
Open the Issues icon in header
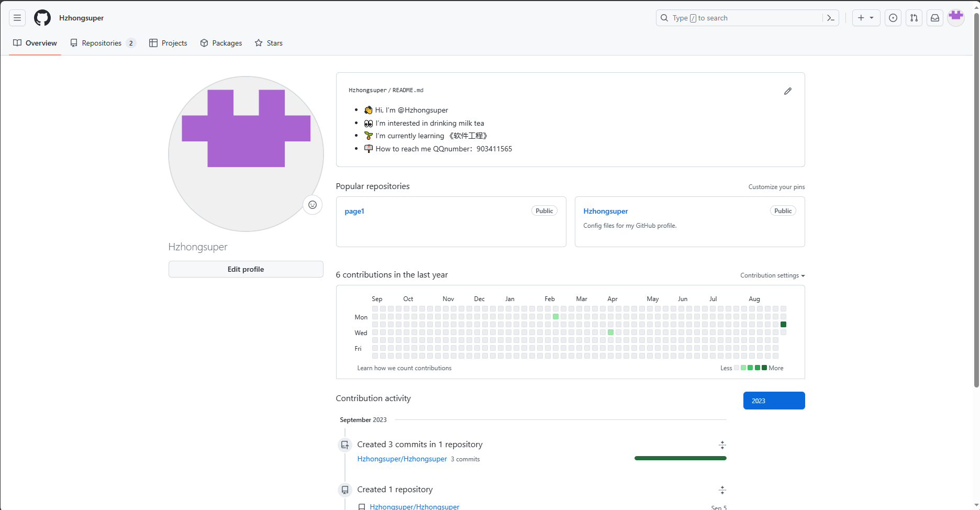(x=893, y=18)
